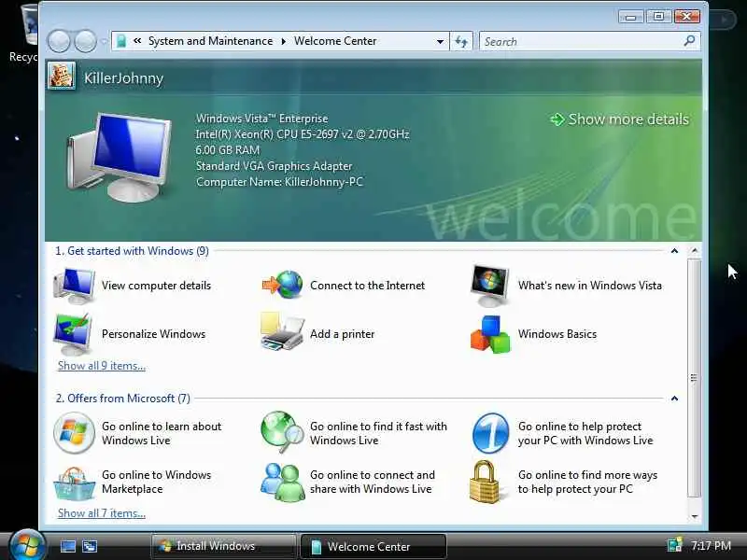Click the Add a printer icon
Screen dimensions: 747x560
tap(282, 331)
